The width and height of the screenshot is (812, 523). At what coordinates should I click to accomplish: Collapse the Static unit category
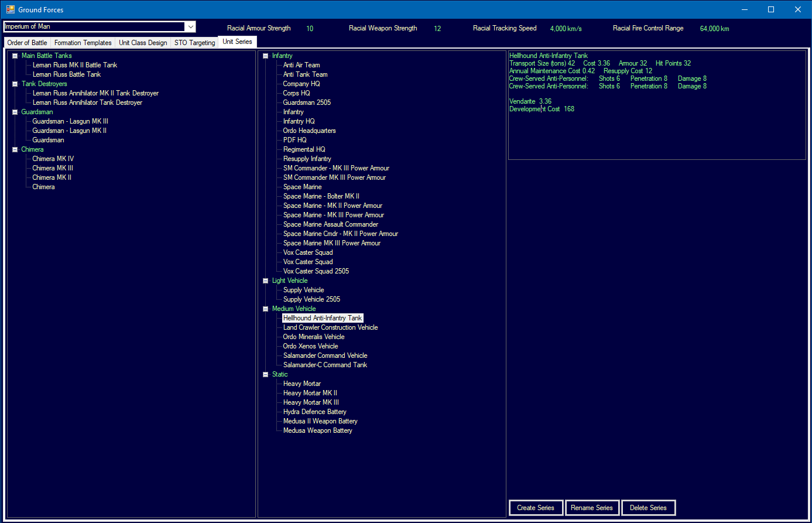[x=265, y=374]
